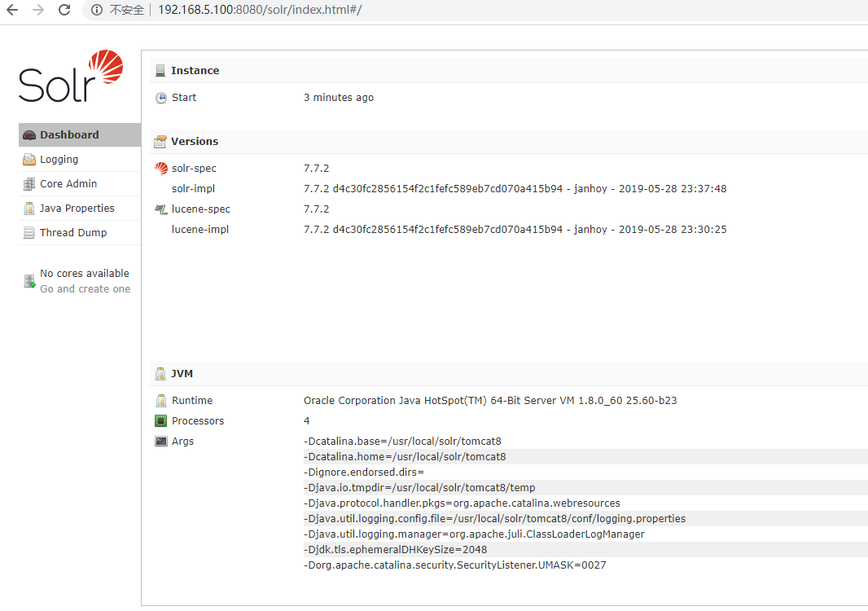Click the clock icon beside Start
868x611 pixels.
click(x=160, y=97)
